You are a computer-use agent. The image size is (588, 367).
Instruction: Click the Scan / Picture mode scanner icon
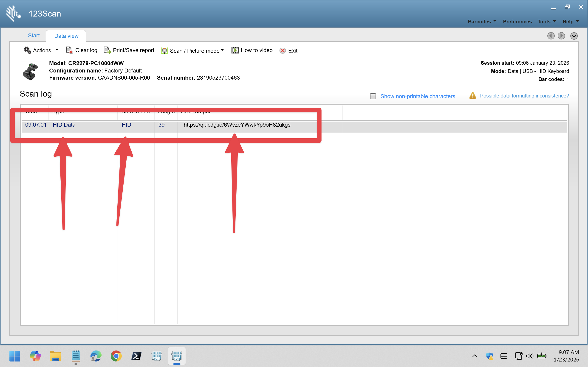click(164, 50)
